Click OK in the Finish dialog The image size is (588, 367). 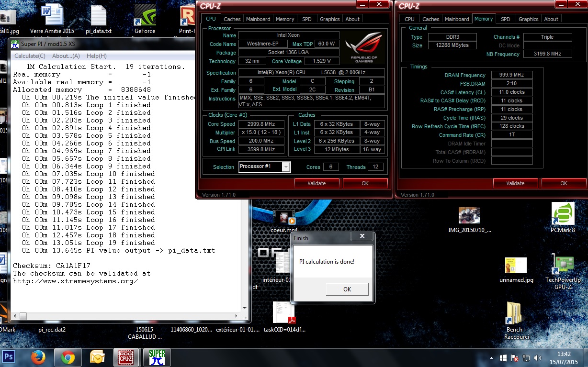[x=347, y=289]
